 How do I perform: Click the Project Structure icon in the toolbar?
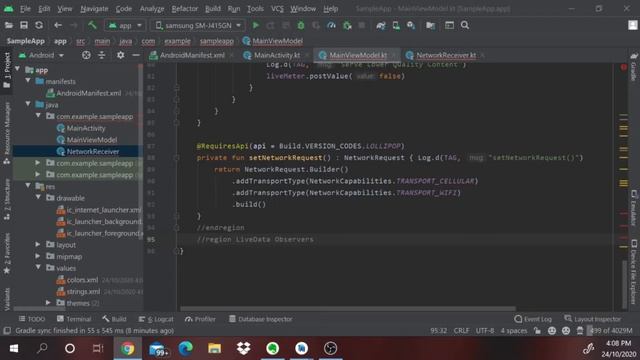(x=431, y=25)
